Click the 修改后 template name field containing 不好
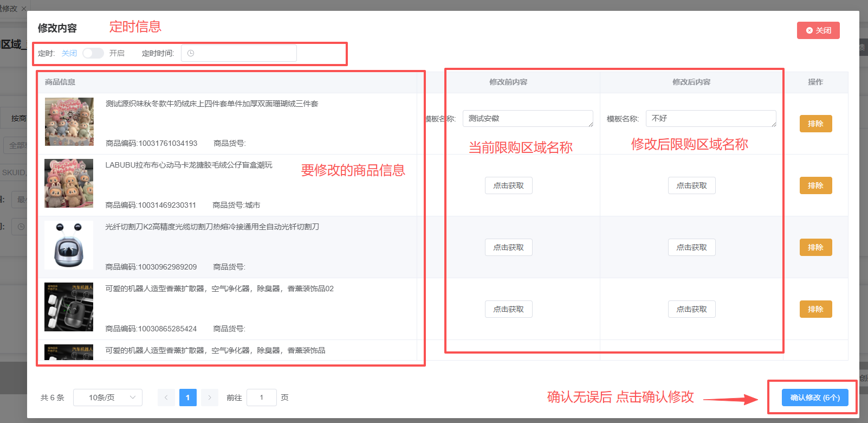This screenshot has width=868, height=423. (x=710, y=119)
